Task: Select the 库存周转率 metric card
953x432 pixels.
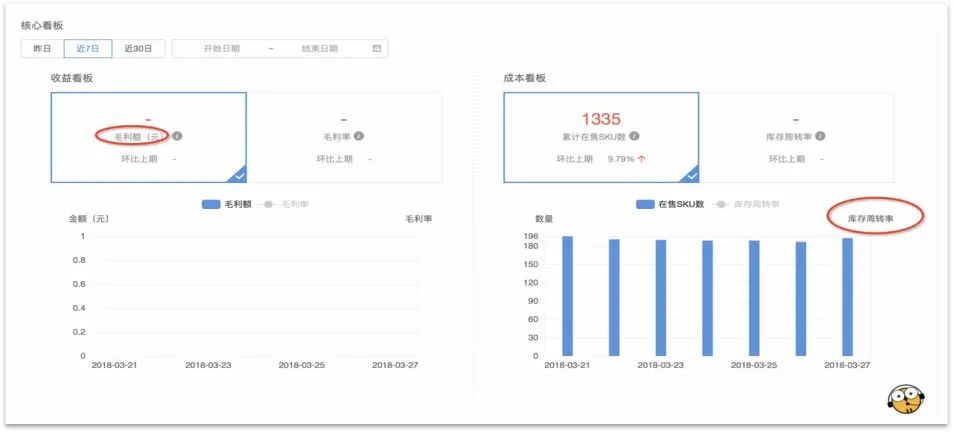Action: coord(797,137)
